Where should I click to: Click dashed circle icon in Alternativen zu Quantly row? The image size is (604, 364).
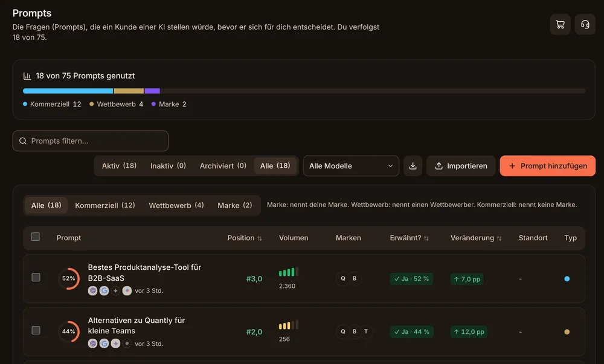127,343
